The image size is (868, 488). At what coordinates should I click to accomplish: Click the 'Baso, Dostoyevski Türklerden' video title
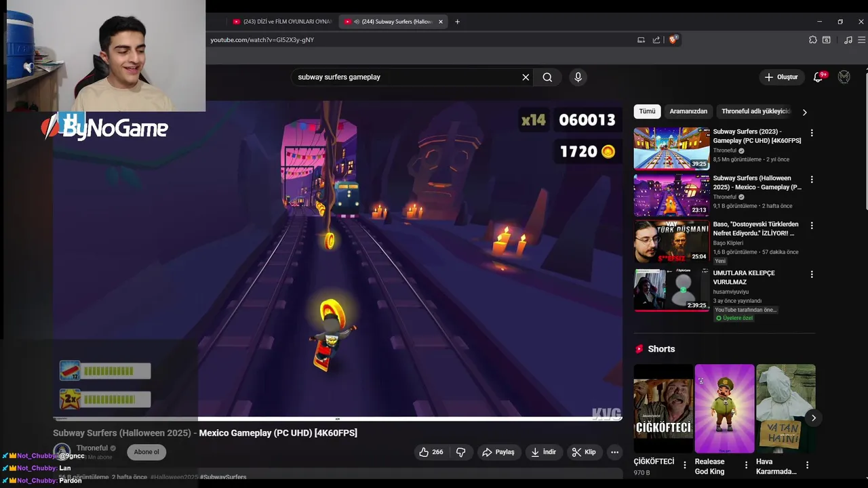click(755, 228)
